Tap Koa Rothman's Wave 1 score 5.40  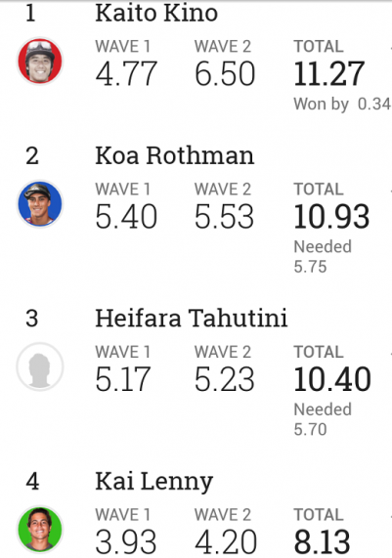click(126, 216)
